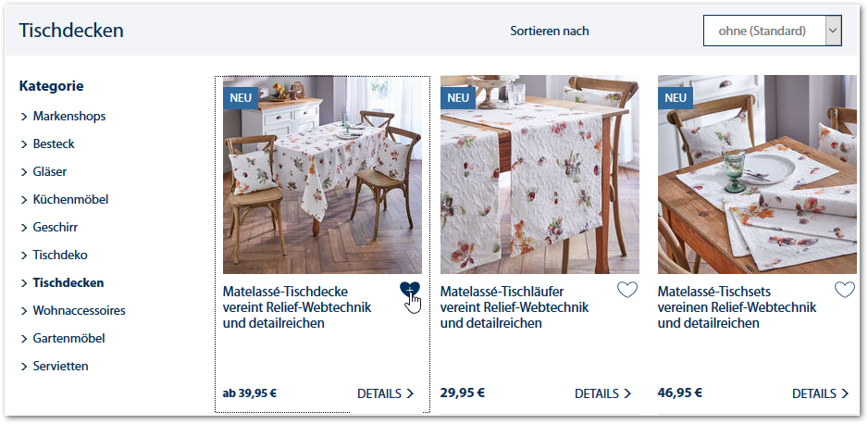Viewport: 868px width, 424px height.
Task: Toggle wishlist heart for Matelassé-Tischsets
Action: pyautogui.click(x=845, y=290)
